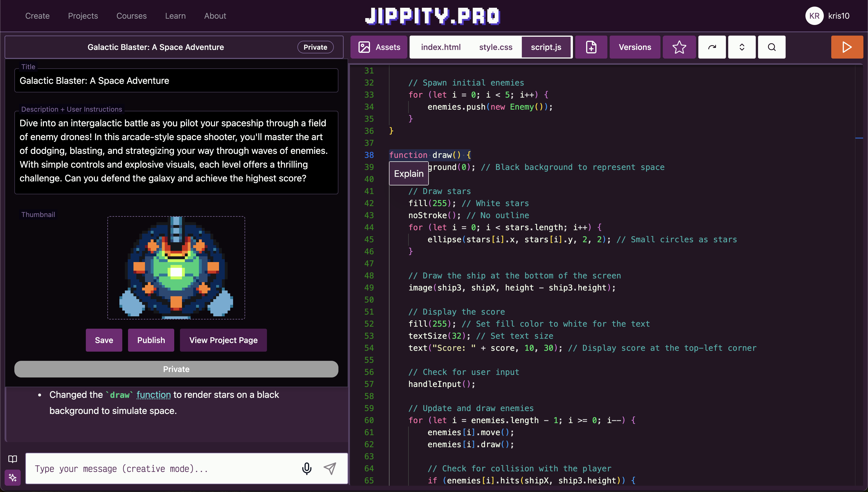Send message with the paper plane icon

point(330,468)
